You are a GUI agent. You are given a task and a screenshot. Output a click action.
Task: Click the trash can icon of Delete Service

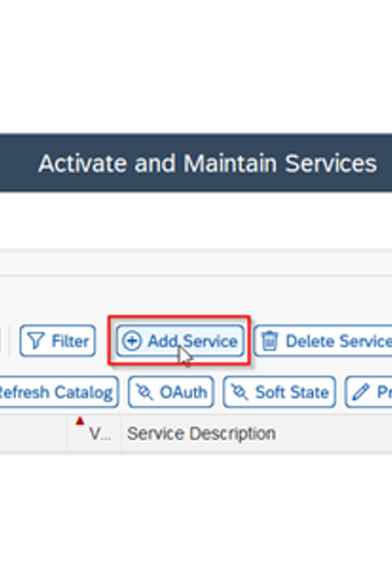pos(269,341)
